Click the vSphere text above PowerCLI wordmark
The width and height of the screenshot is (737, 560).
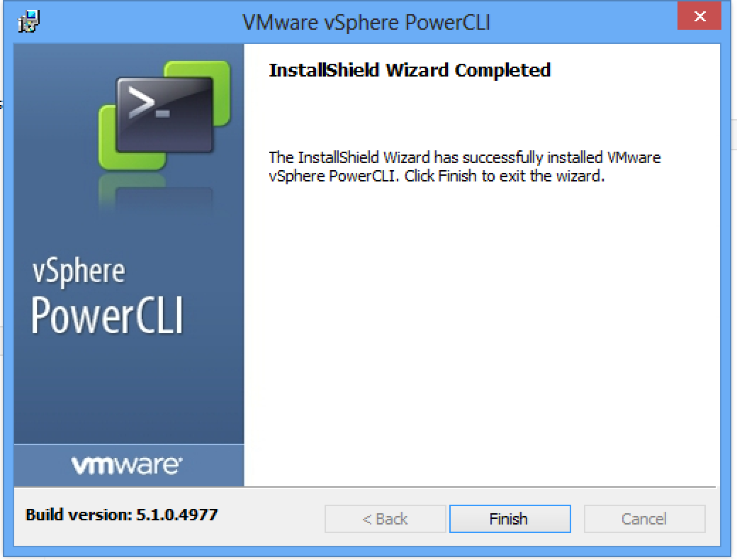tap(79, 271)
